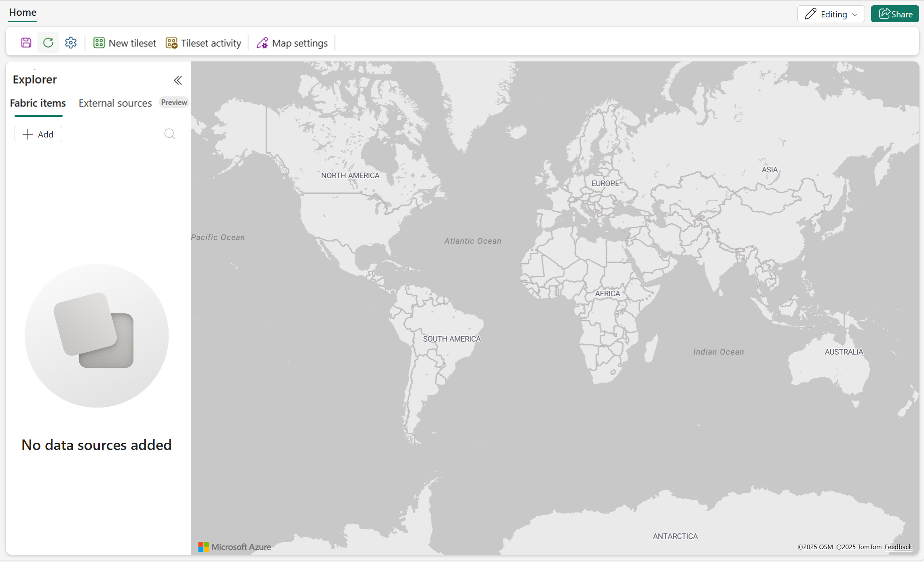The image size is (924, 562).
Task: Open the Editing mode dropdown
Action: [831, 13]
